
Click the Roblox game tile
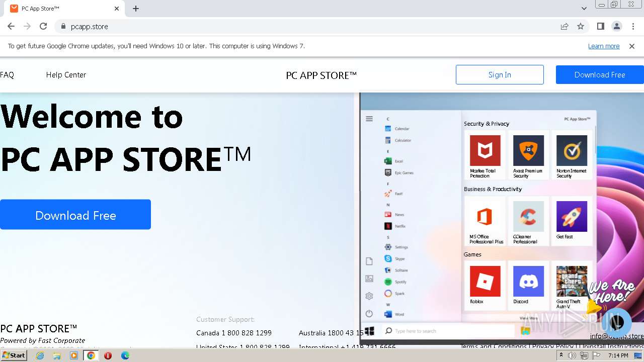coord(485,286)
